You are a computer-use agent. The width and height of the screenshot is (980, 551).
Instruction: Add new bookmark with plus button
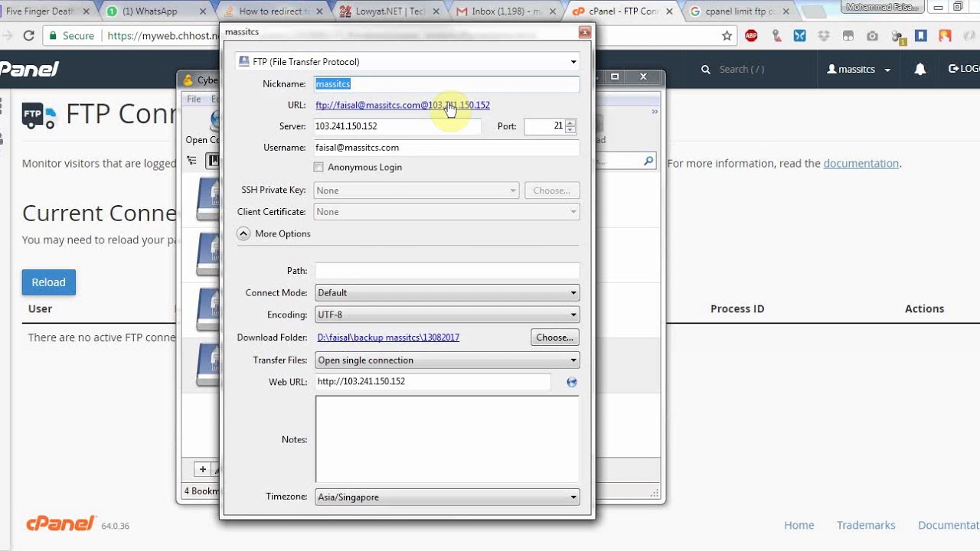pyautogui.click(x=202, y=470)
